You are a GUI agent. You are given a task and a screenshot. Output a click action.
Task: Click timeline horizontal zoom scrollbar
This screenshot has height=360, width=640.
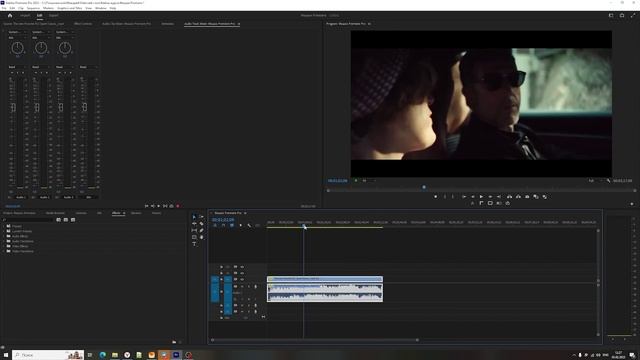pyautogui.click(x=314, y=340)
